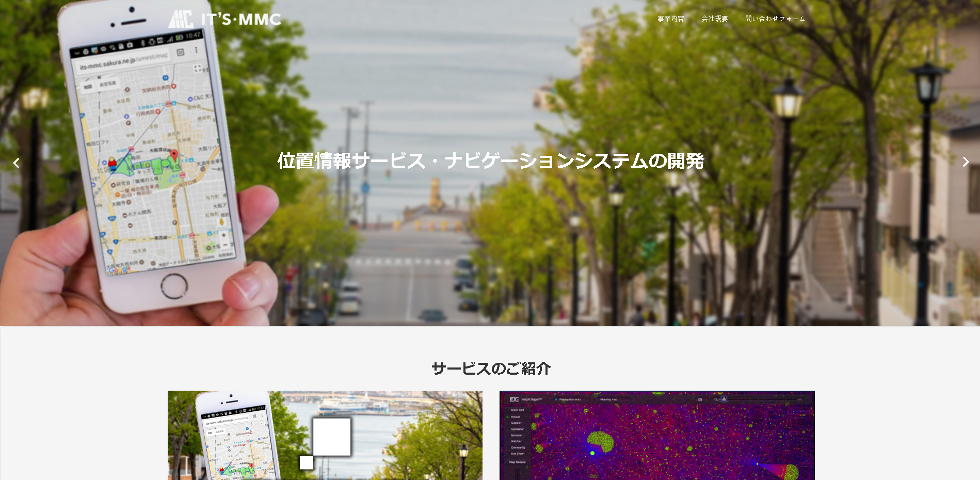Open three-dot menu in hero phone browser
The width and height of the screenshot is (980, 480).
[196, 50]
